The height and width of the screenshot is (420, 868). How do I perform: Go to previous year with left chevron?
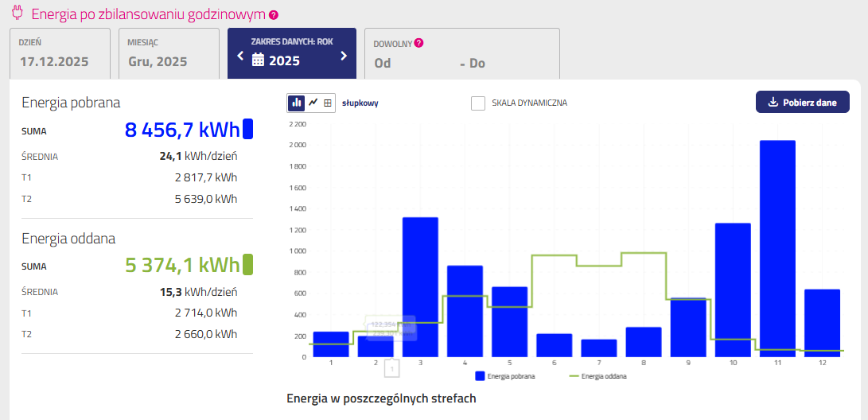(240, 56)
